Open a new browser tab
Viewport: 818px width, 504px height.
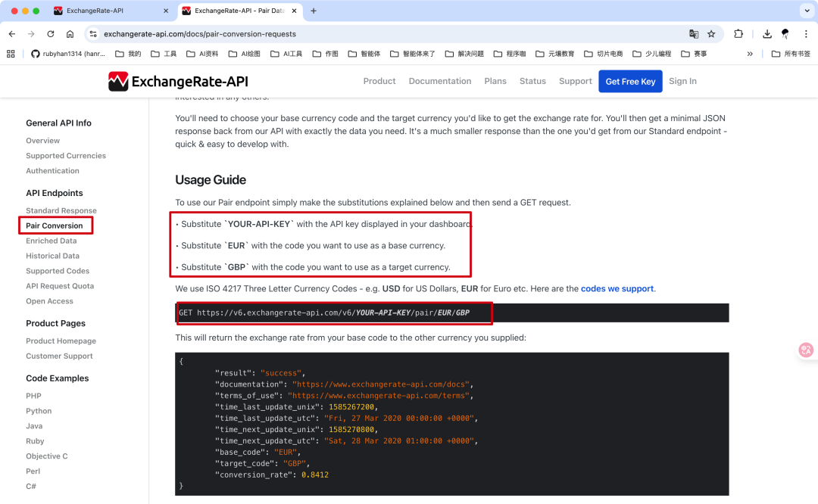314,11
